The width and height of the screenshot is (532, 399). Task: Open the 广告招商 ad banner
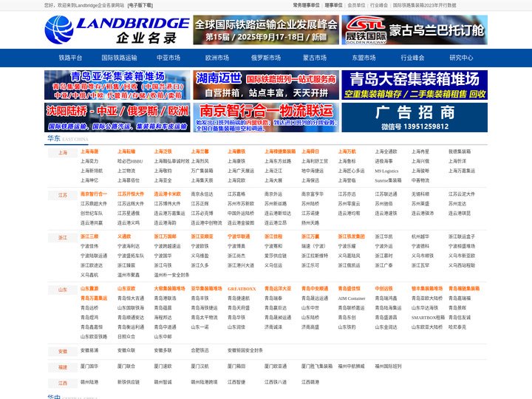415,117
